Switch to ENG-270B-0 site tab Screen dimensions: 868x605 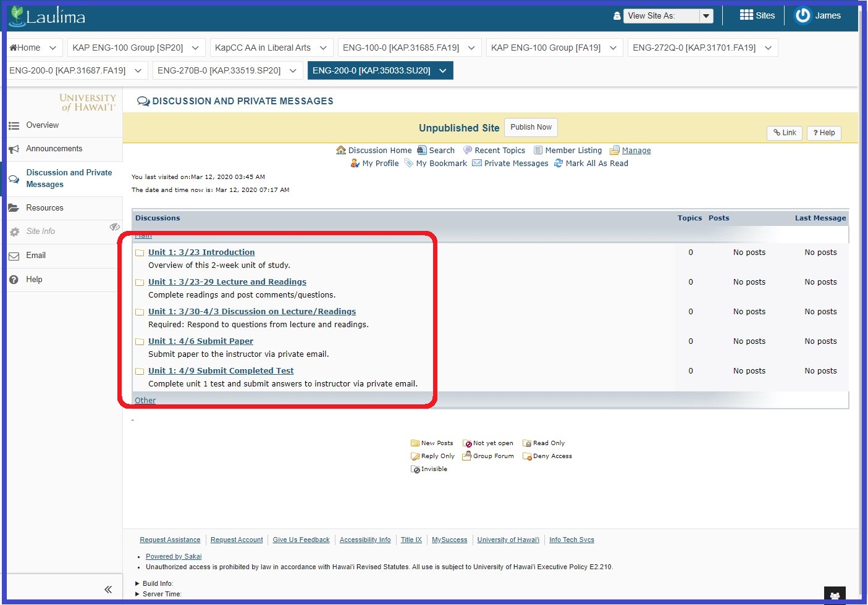(219, 70)
